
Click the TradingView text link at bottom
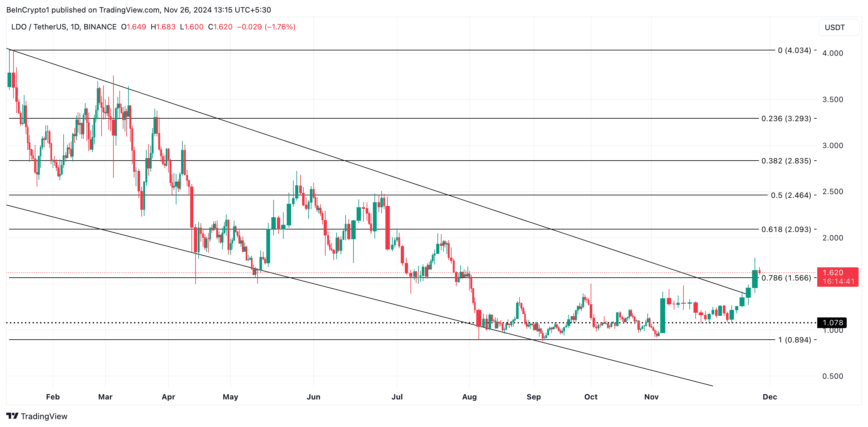tap(44, 416)
